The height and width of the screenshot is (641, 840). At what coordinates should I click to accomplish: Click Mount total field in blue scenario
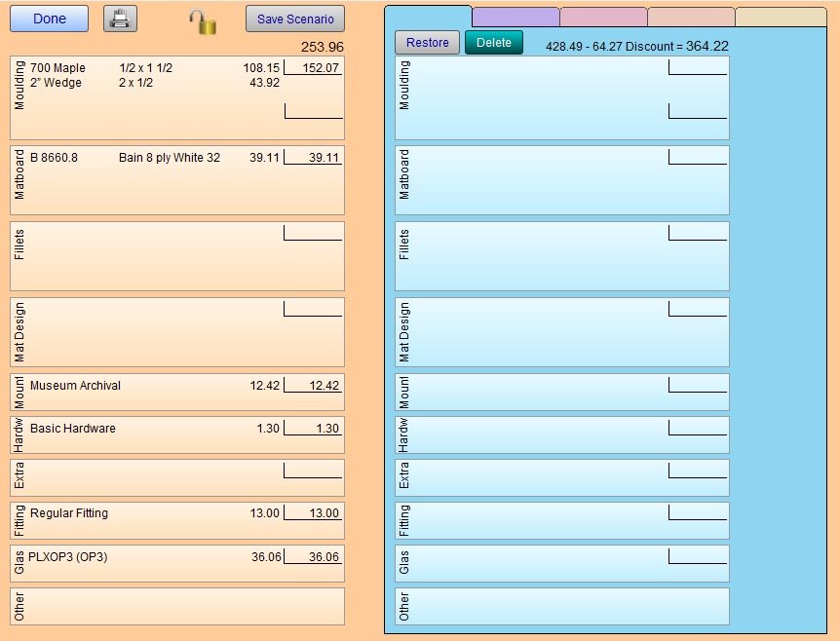click(698, 385)
